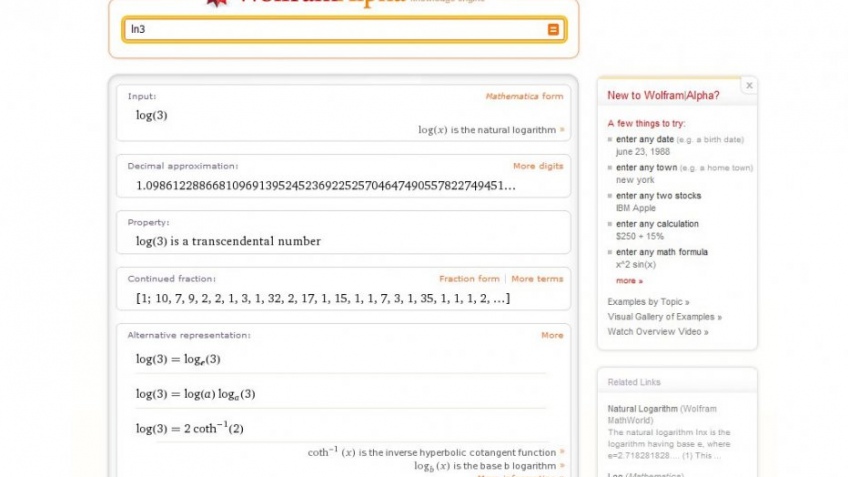Image resolution: width=848 pixels, height=477 pixels.
Task: Click 'enter any town' suggestion text
Action: pyautogui.click(x=646, y=168)
